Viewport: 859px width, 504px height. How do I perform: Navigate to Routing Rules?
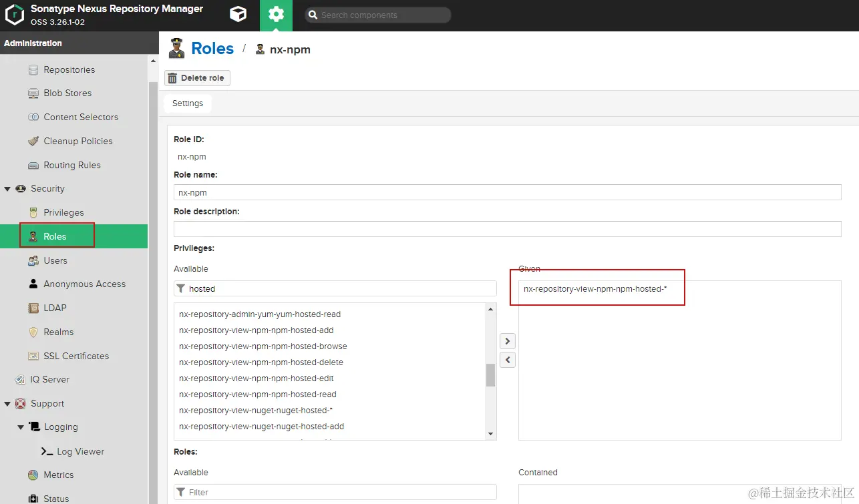72,165
